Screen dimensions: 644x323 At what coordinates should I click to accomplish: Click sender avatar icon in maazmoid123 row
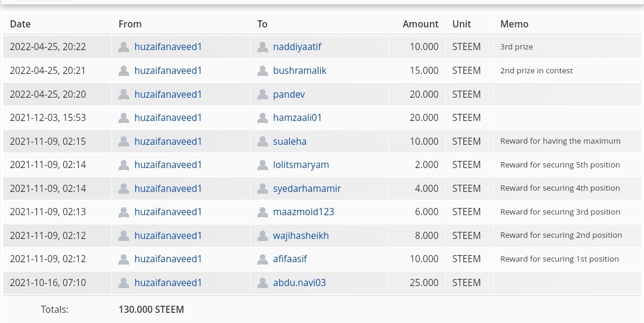(x=123, y=213)
